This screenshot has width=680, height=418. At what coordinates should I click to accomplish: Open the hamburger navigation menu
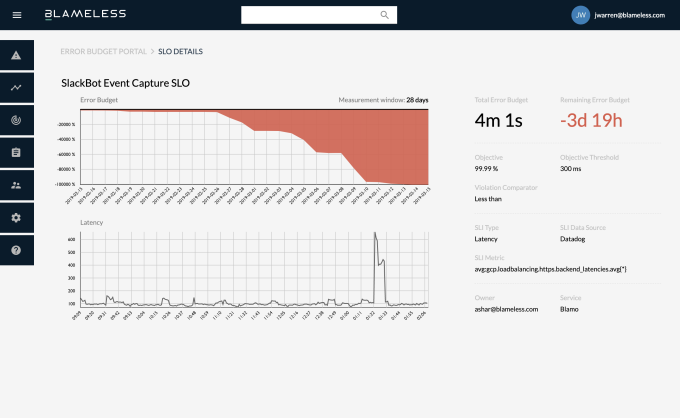click(x=17, y=15)
